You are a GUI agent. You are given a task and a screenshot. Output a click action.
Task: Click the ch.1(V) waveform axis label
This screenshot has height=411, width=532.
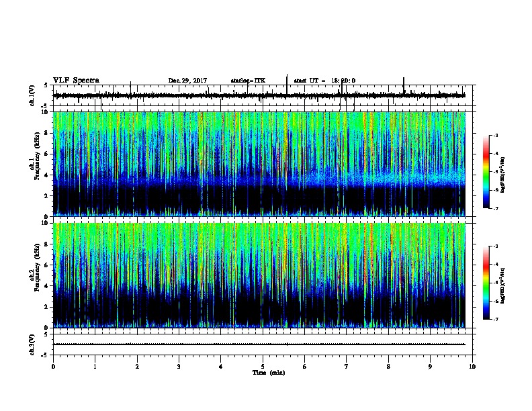[x=32, y=95]
